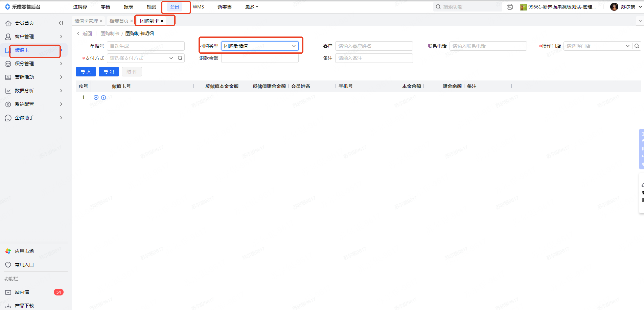
Task: Click the add row plus icon
Action: [x=96, y=97]
